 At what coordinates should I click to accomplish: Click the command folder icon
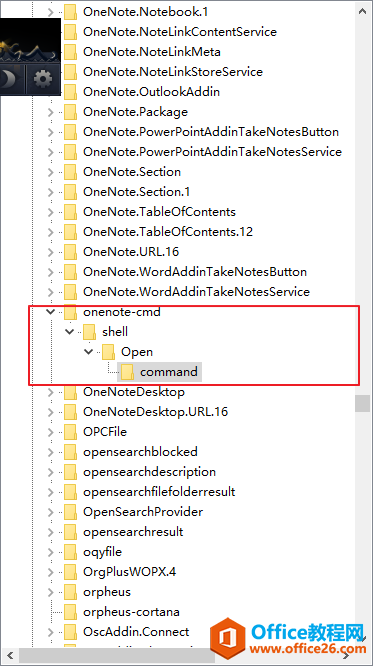pos(127,372)
